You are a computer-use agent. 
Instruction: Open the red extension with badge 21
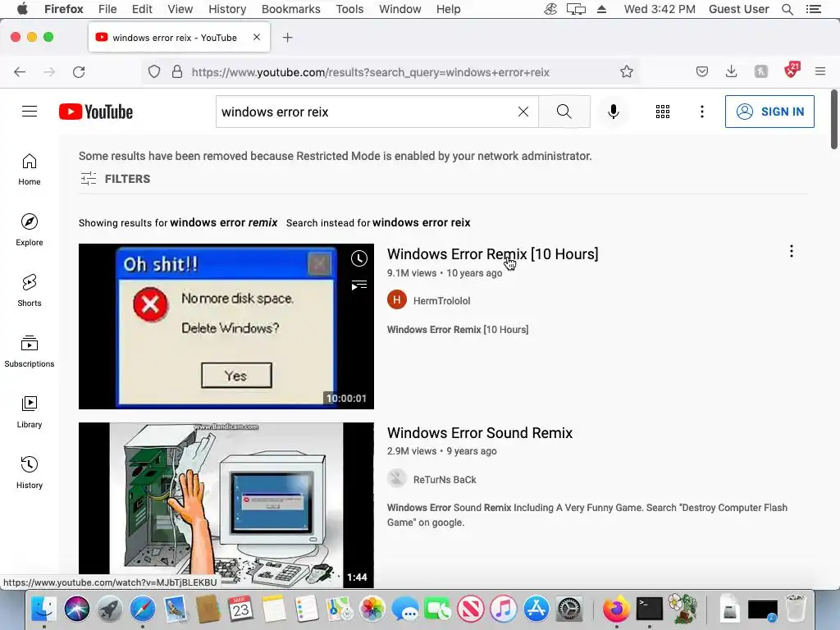click(792, 71)
